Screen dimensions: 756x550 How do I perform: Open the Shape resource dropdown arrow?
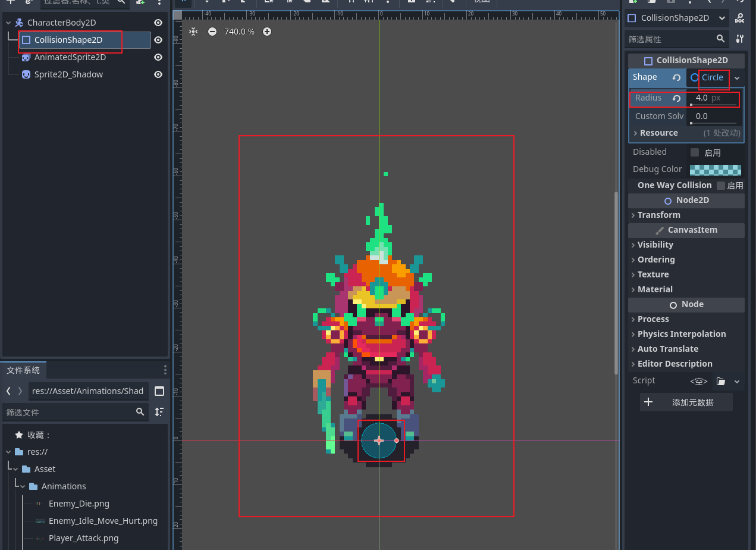[x=737, y=78]
